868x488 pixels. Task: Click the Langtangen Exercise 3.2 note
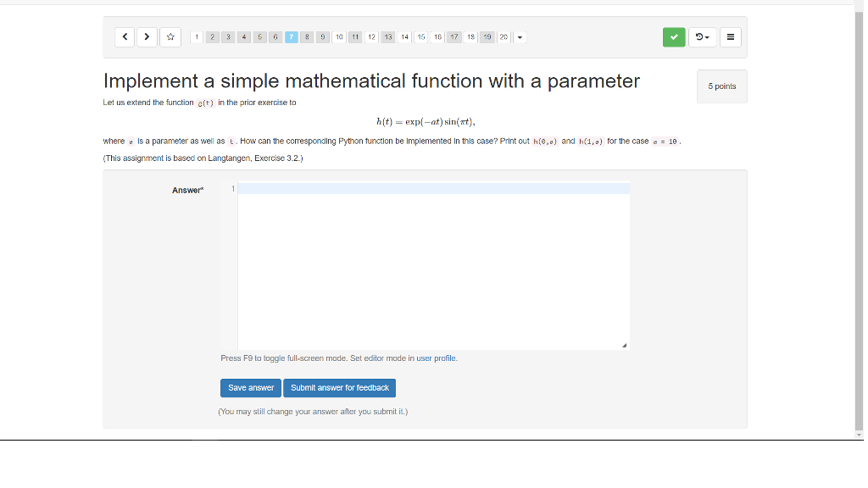coord(203,158)
